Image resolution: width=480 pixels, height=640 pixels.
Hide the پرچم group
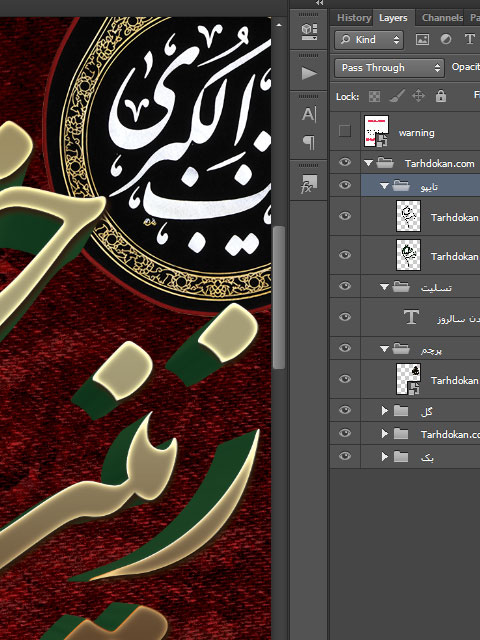345,348
